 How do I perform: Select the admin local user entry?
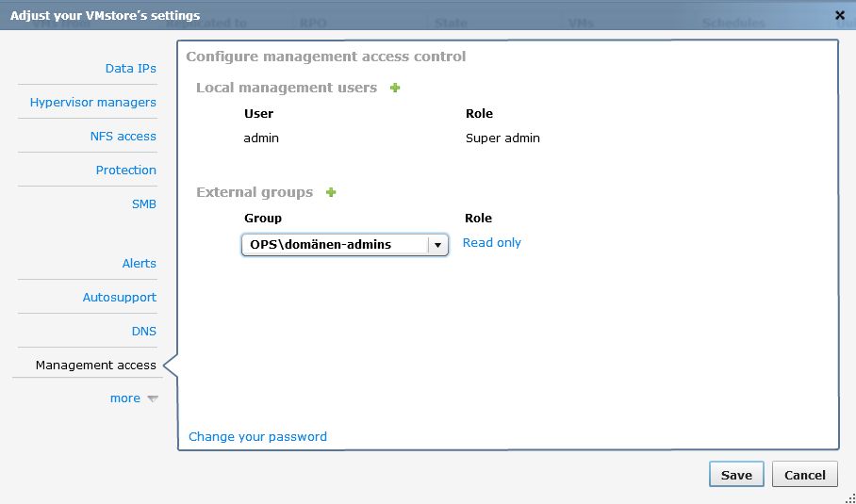click(261, 138)
